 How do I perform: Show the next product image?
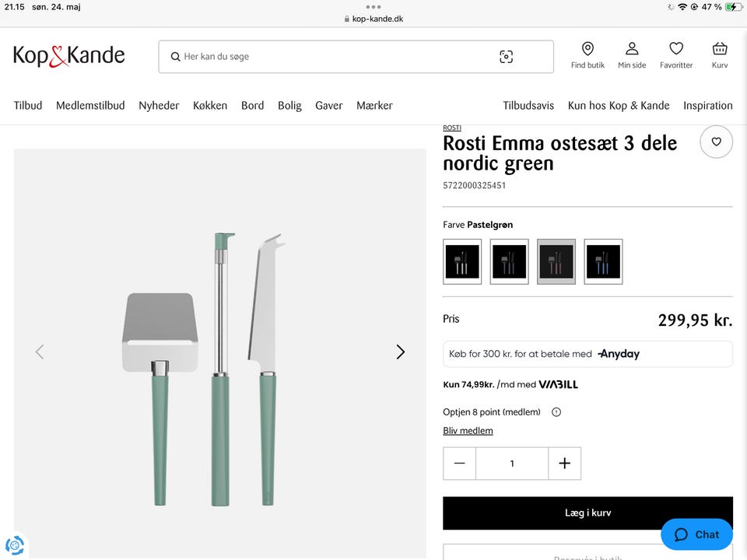pos(400,352)
